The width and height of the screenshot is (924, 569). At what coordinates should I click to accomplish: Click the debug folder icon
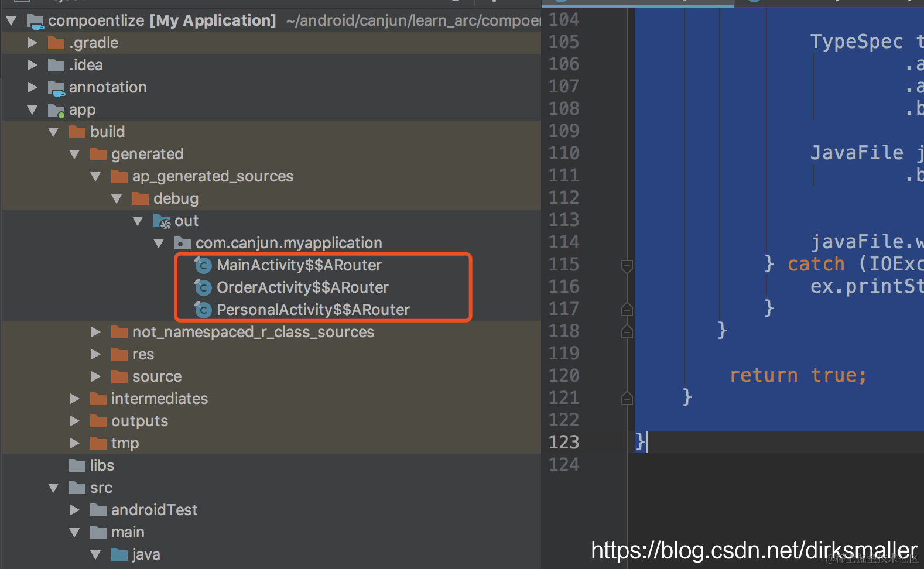tap(141, 198)
